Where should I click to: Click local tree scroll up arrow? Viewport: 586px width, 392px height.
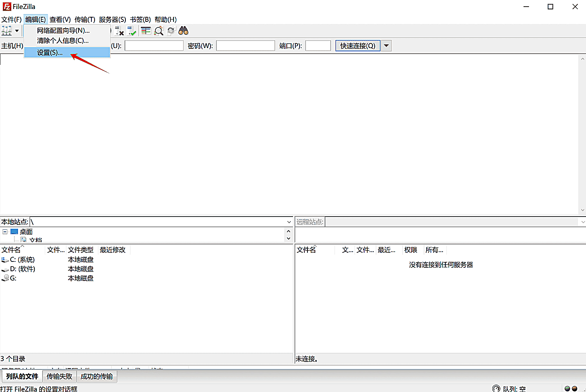click(x=289, y=231)
